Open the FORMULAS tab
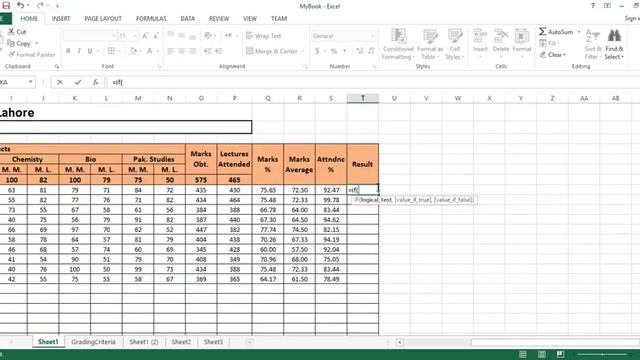640x360 pixels. [151, 18]
